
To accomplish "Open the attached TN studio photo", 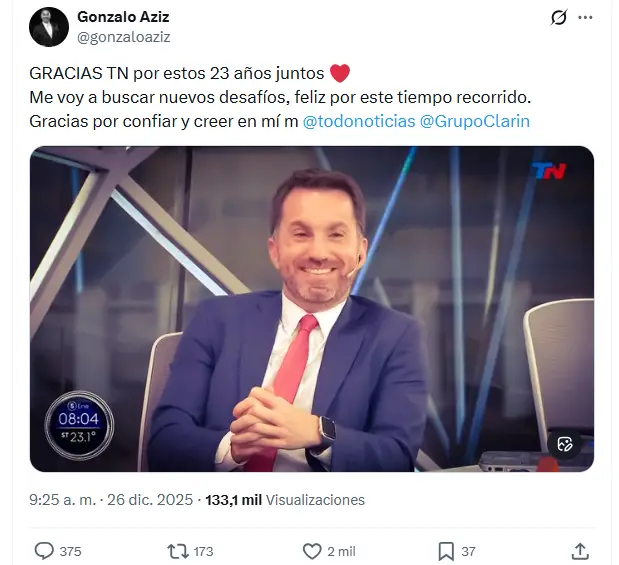I will 312,309.
